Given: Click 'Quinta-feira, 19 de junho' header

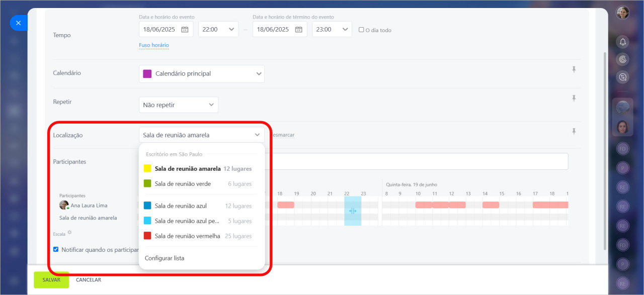Looking at the screenshot, I should click(x=412, y=184).
